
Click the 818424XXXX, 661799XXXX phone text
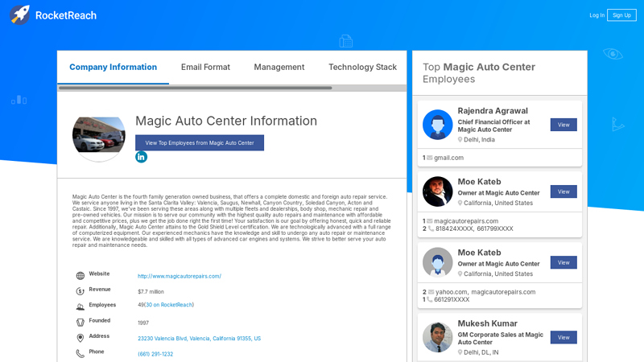point(474,228)
